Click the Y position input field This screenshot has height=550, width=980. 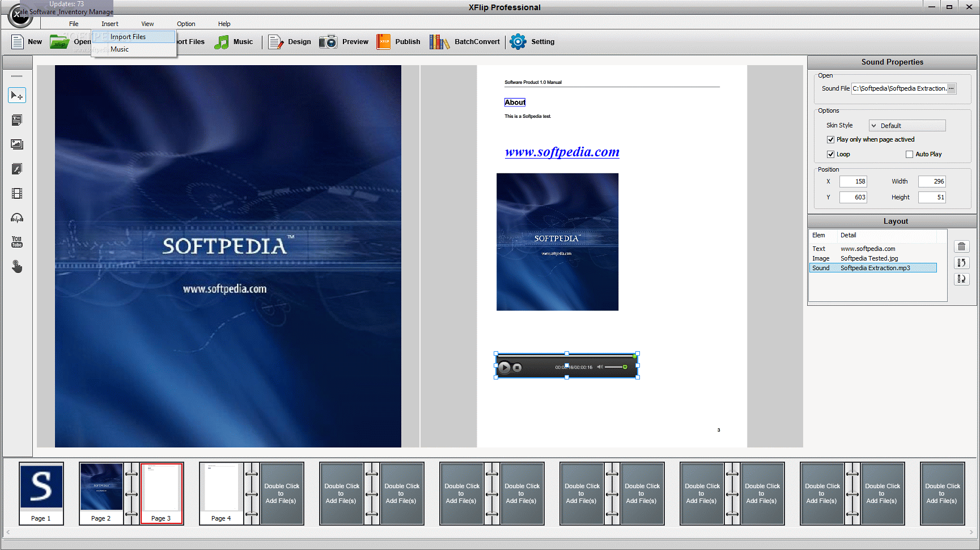click(853, 197)
